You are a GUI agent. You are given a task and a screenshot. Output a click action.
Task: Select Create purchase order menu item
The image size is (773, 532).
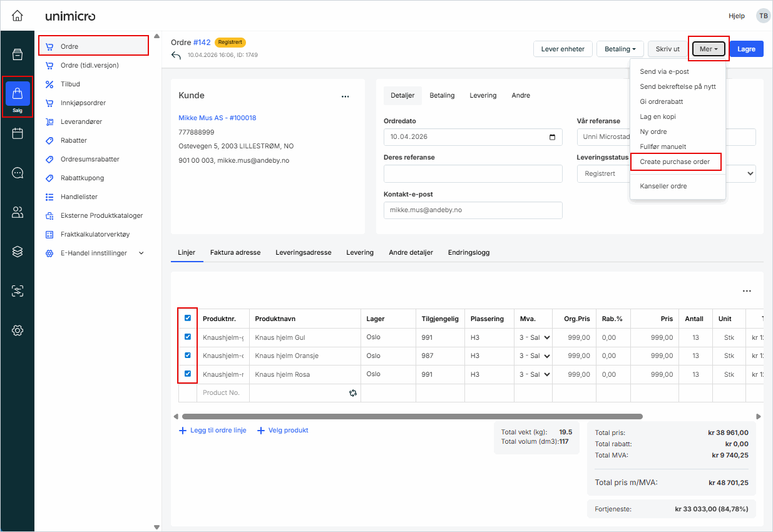(675, 161)
